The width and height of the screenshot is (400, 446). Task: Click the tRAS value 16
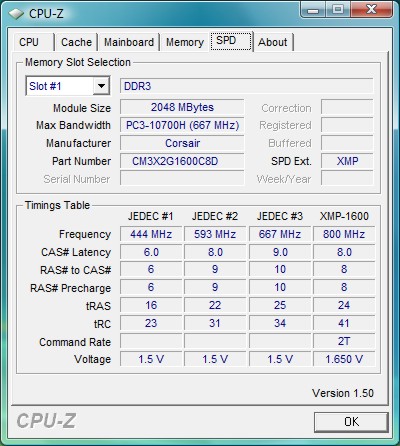151,305
